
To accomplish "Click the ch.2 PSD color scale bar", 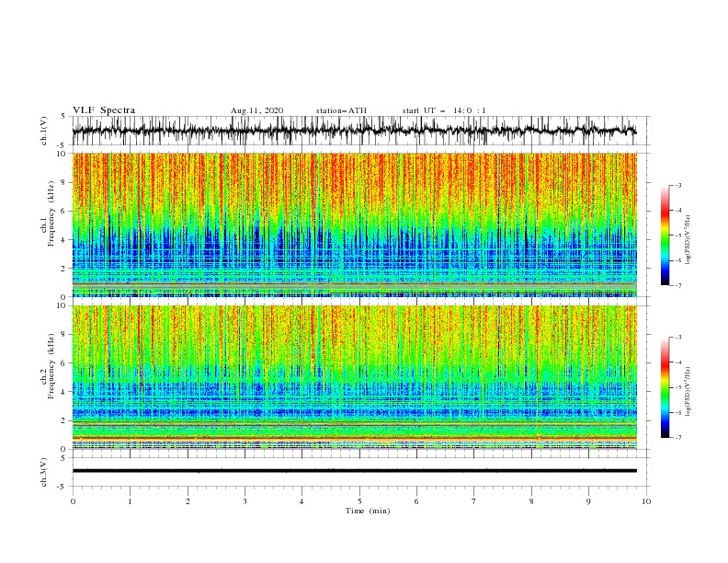I will pyautogui.click(x=665, y=387).
